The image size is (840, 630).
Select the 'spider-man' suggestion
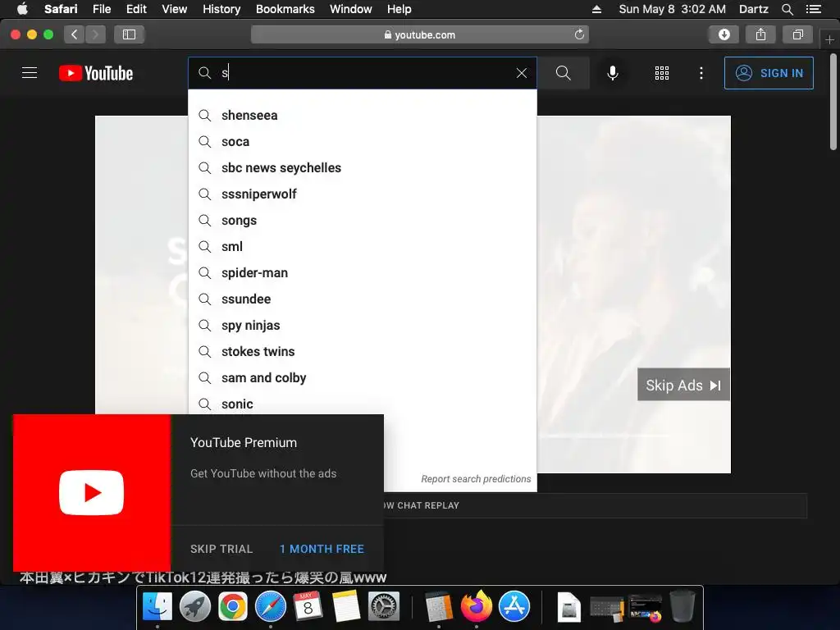(362, 272)
